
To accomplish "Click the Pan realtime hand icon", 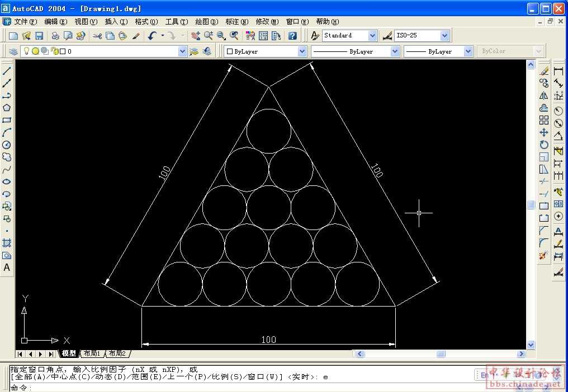I will [196, 36].
